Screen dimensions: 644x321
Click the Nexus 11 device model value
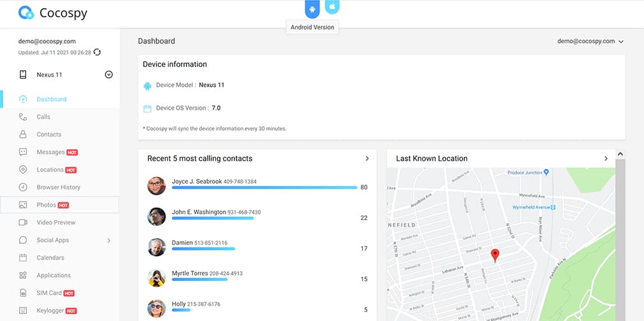pyautogui.click(x=211, y=86)
